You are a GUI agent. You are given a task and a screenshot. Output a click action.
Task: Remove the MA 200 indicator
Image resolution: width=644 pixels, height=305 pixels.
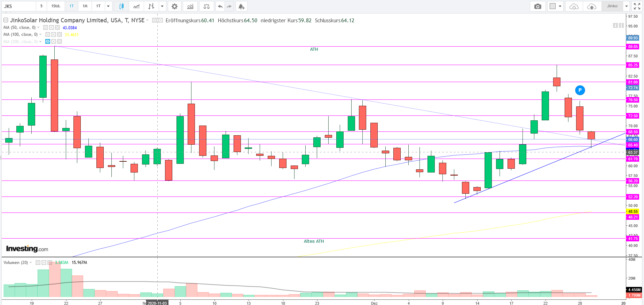click(60, 41)
